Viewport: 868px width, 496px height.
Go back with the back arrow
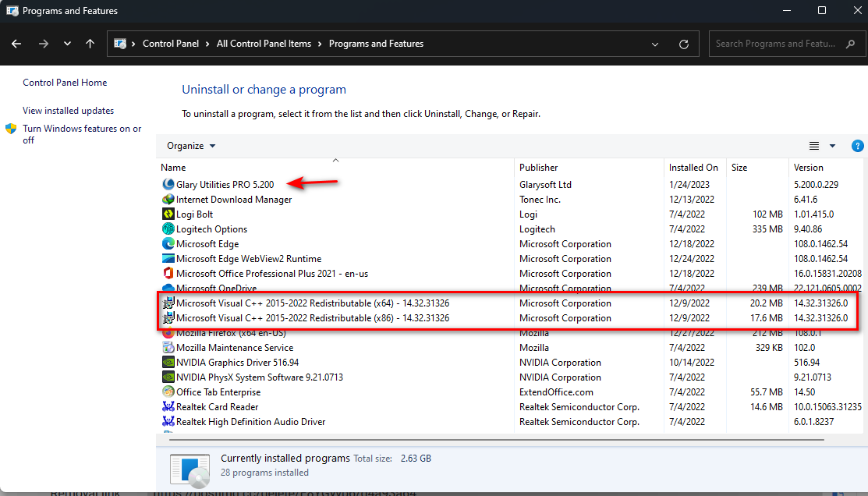16,44
